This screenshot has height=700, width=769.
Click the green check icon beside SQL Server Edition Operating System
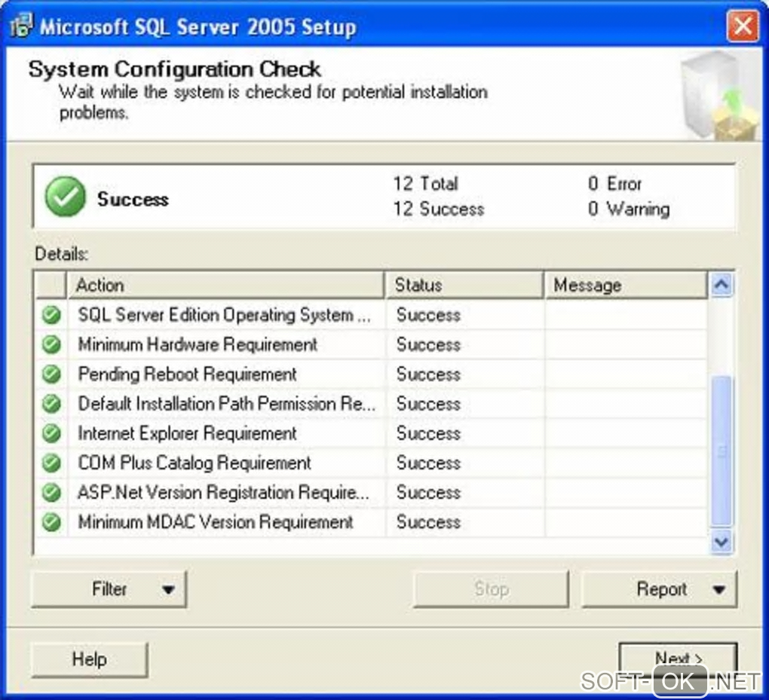tap(51, 315)
